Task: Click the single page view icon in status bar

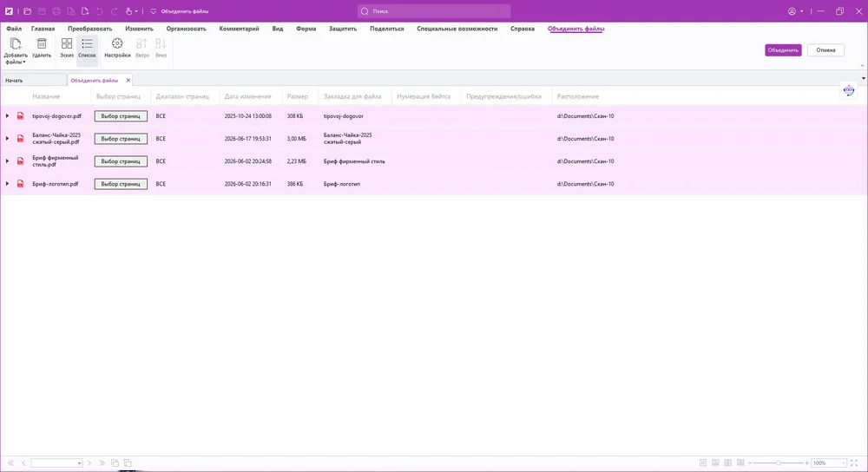Action: coord(702,462)
